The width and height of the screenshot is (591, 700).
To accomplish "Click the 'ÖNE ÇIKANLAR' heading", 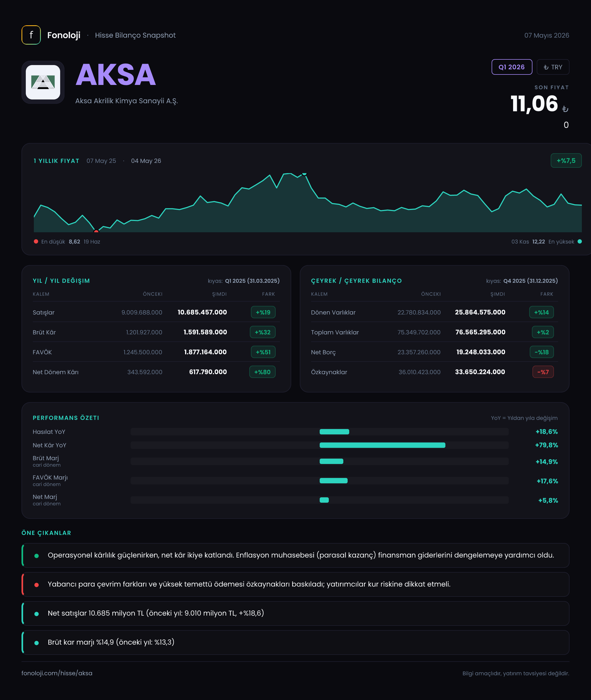I will 46,533.
